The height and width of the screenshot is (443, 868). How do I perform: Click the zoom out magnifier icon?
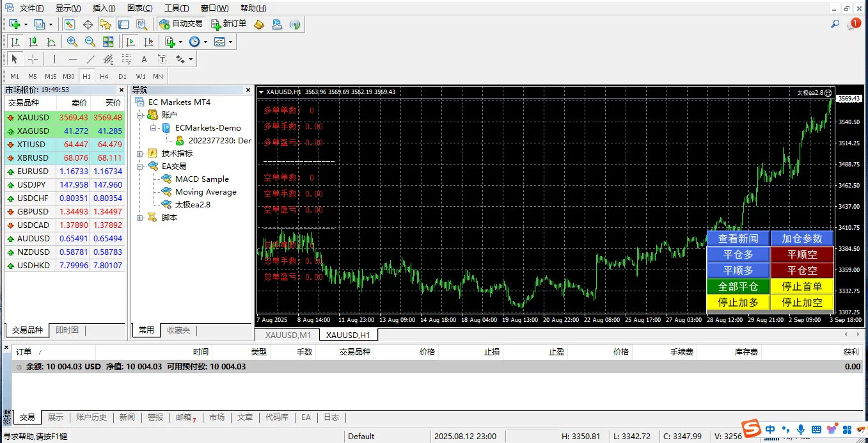coord(90,42)
